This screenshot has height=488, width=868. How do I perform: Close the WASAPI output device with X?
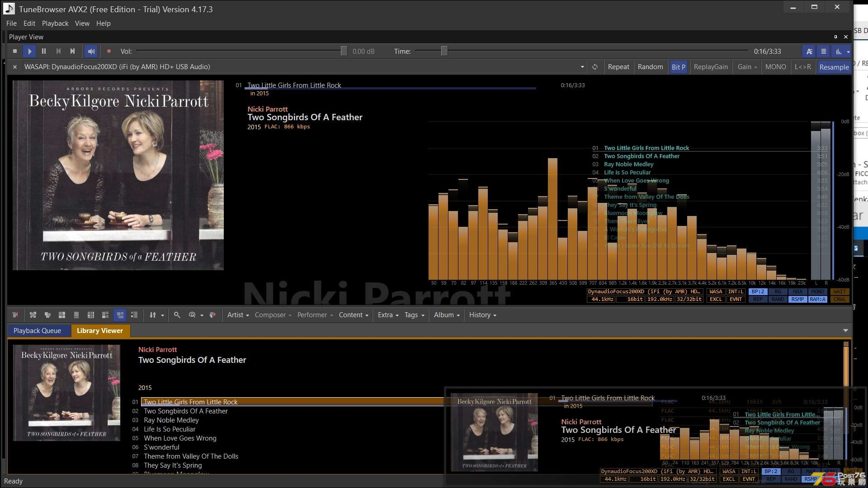14,67
